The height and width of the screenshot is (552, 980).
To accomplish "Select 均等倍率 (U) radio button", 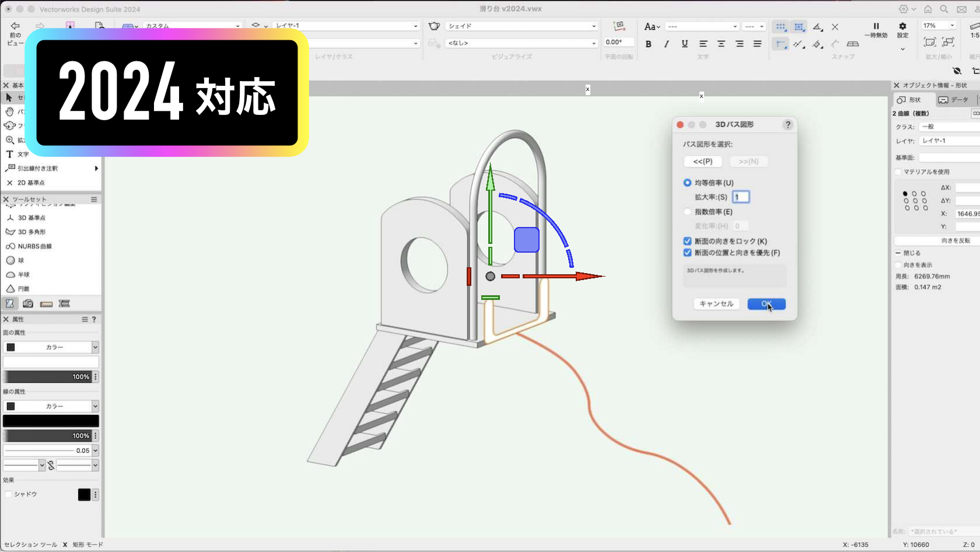I will (687, 183).
